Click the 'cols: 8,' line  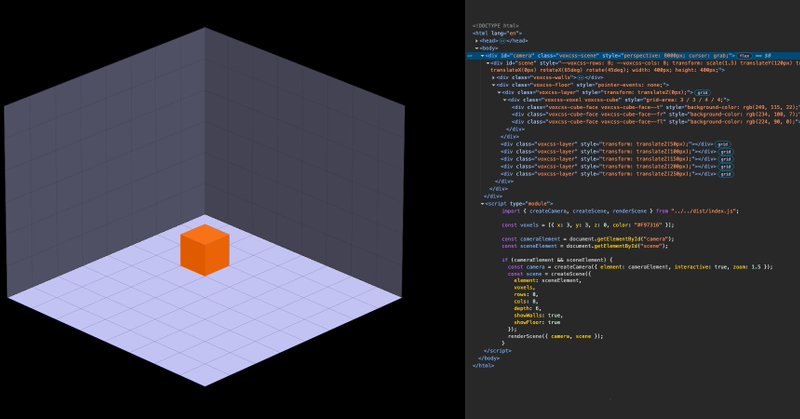point(526,302)
